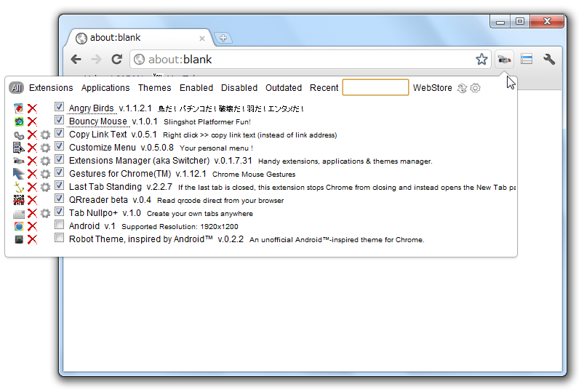Click the QRreader beta QR code icon
Image resolution: width=584 pixels, height=392 pixels.
(19, 200)
